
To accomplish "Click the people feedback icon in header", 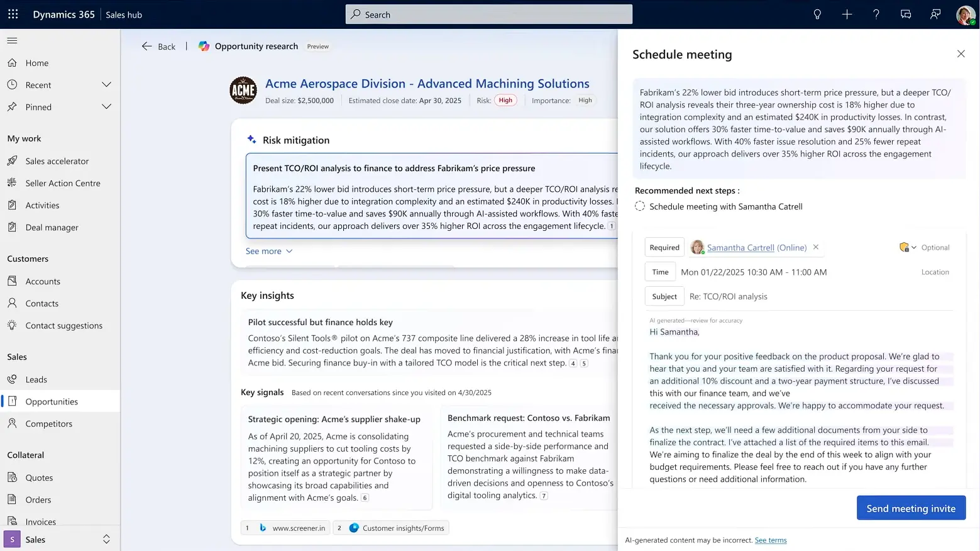I will pos(935,14).
